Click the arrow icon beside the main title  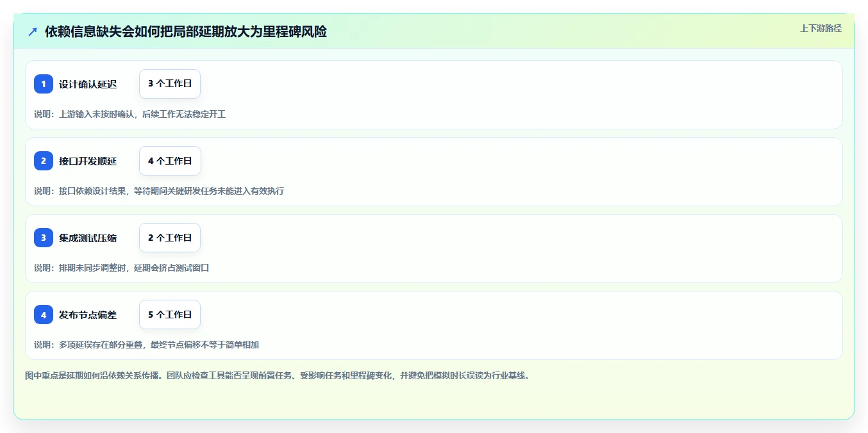click(x=33, y=31)
